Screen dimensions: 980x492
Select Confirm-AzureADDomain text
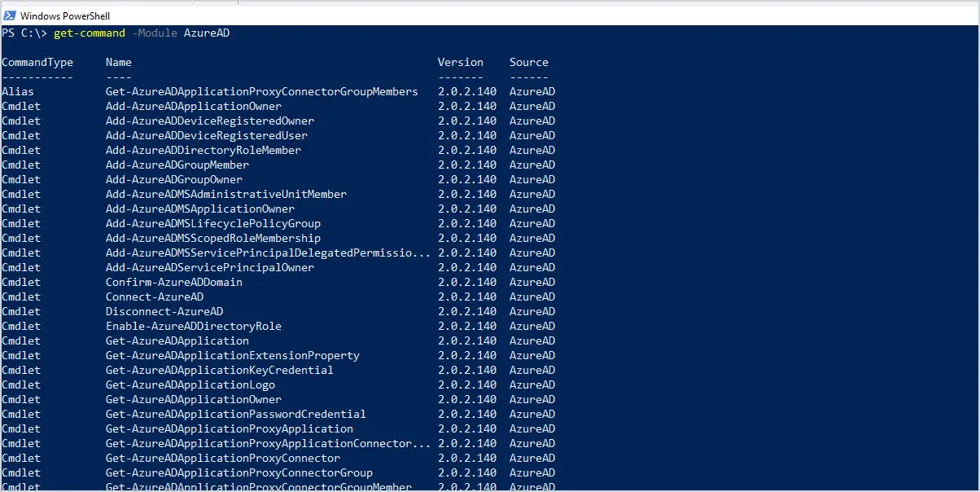[x=174, y=282]
